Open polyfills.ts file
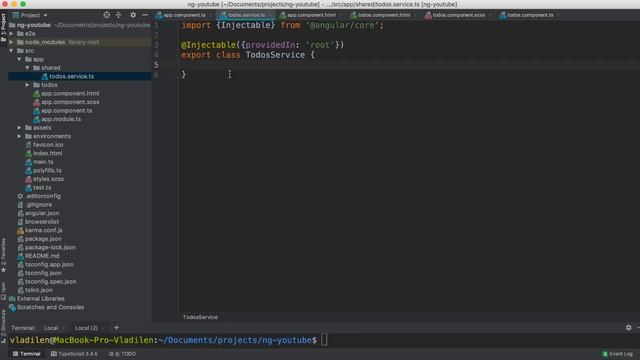The height and width of the screenshot is (360, 640). pos(47,171)
